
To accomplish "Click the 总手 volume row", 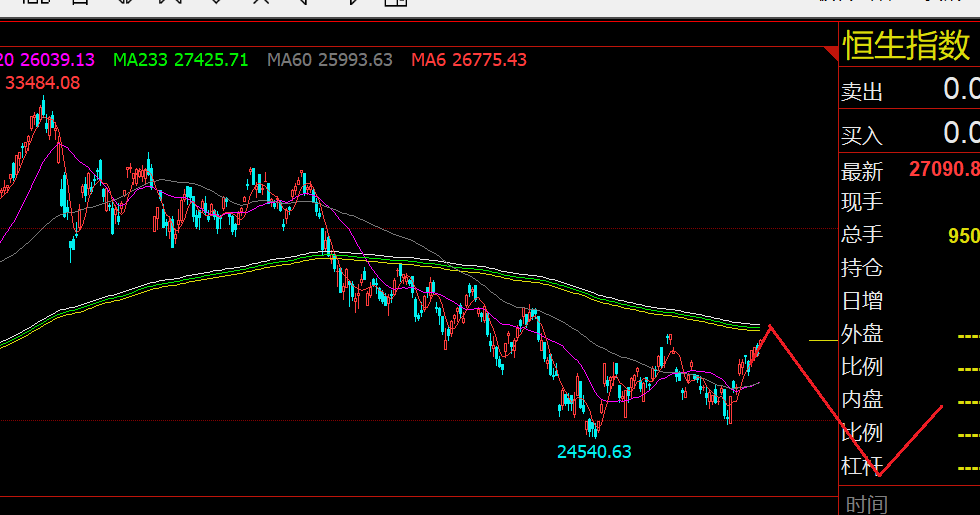I will click(909, 235).
